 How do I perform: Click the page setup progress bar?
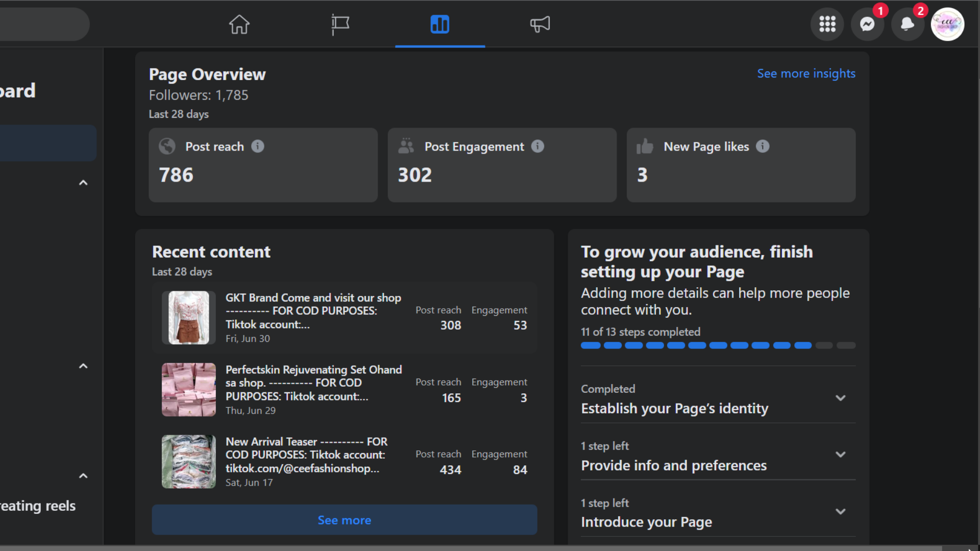pyautogui.click(x=718, y=346)
